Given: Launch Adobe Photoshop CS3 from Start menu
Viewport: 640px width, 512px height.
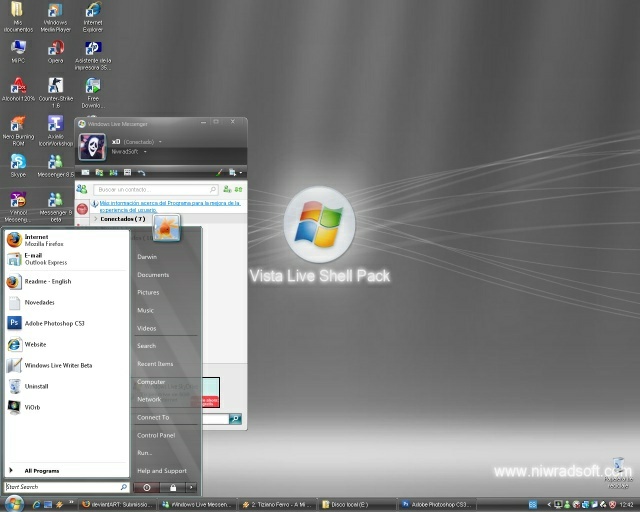Looking at the screenshot, I should pos(67,323).
